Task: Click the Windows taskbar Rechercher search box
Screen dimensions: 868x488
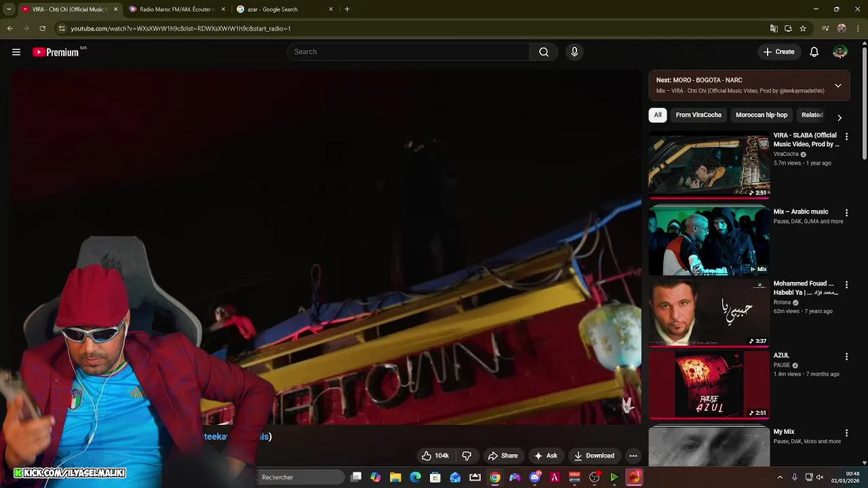Action: point(302,477)
